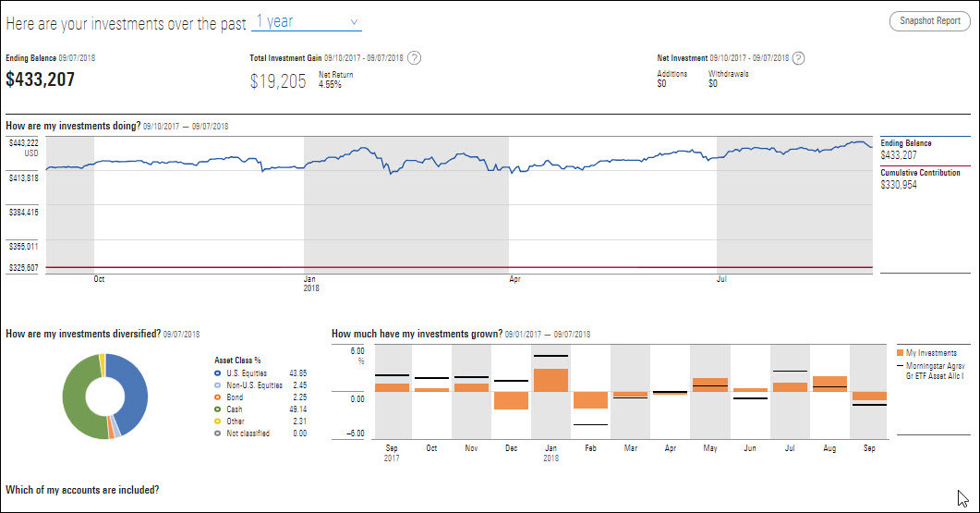The height and width of the screenshot is (513, 980).
Task: Click the green Cash segment of donut chart
Action: pyautogui.click(x=74, y=397)
